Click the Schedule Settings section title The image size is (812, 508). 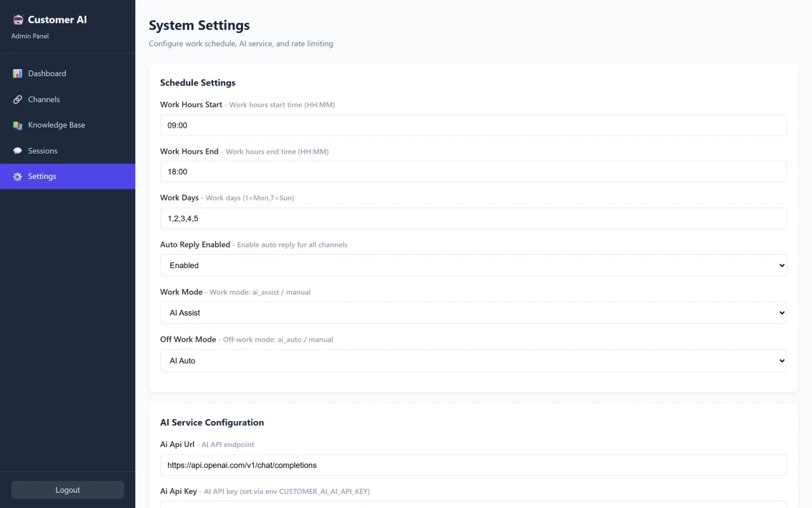point(198,83)
